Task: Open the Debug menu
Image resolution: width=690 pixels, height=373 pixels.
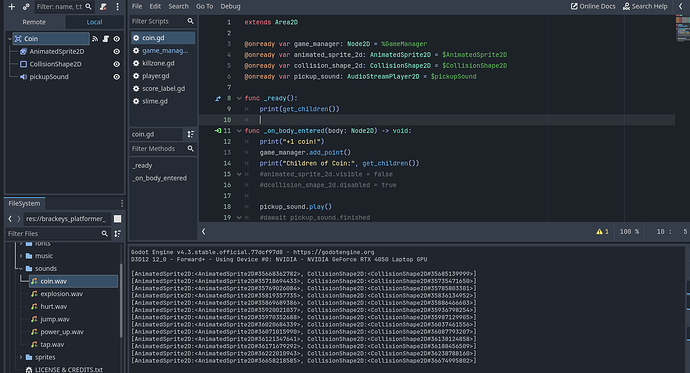Action: point(230,6)
